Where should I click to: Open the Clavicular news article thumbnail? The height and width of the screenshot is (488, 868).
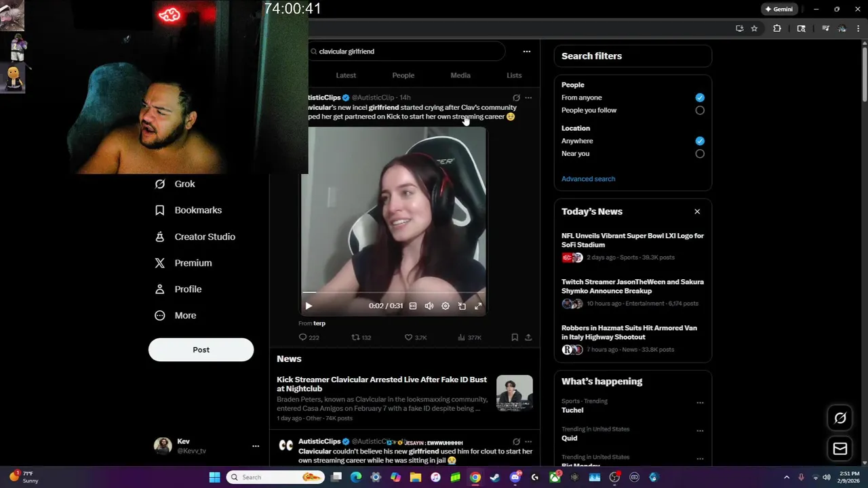click(515, 393)
